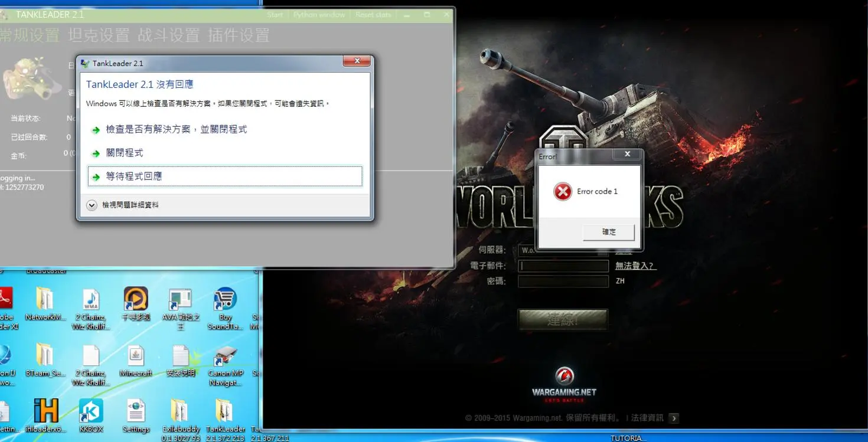Launch 千尋影視 media player shortcut

point(136,303)
